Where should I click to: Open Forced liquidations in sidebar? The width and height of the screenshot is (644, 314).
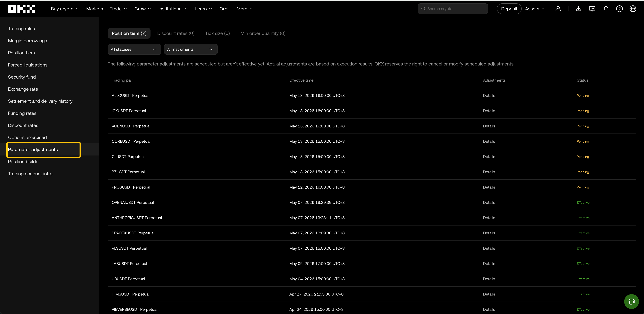(28, 65)
